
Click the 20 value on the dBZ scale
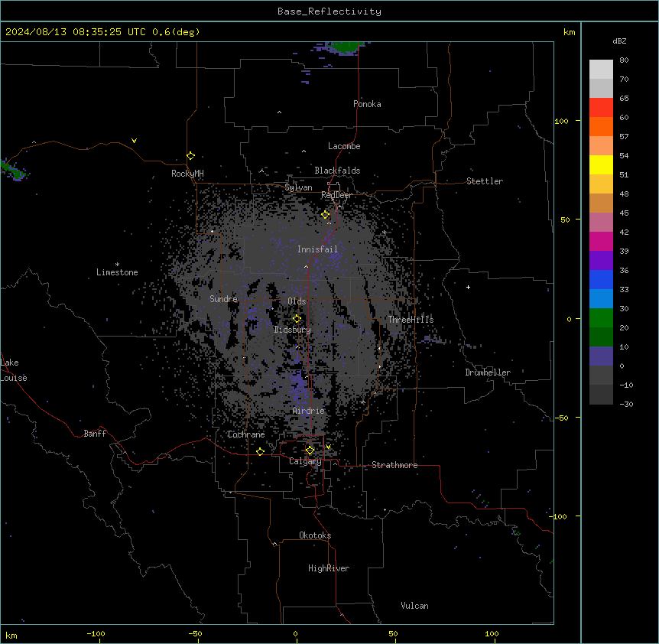(x=624, y=328)
